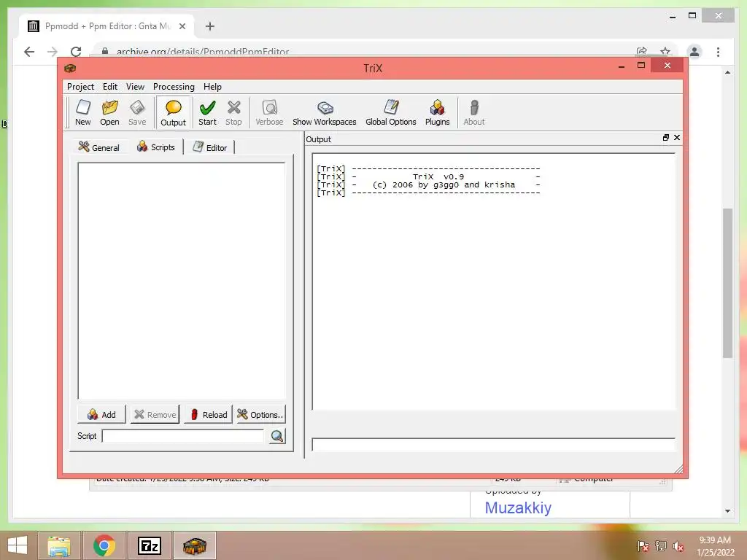The height and width of the screenshot is (560, 747).
Task: Click the Add script button
Action: coord(101,414)
